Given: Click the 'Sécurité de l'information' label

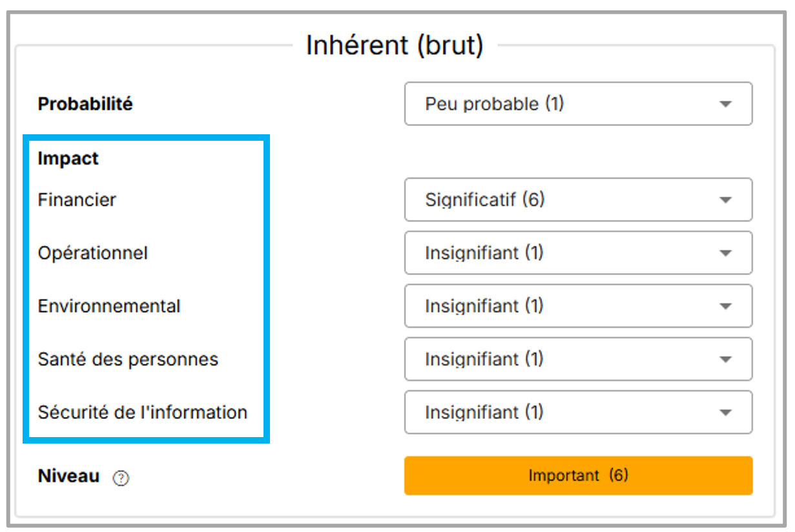Looking at the screenshot, I should [143, 412].
